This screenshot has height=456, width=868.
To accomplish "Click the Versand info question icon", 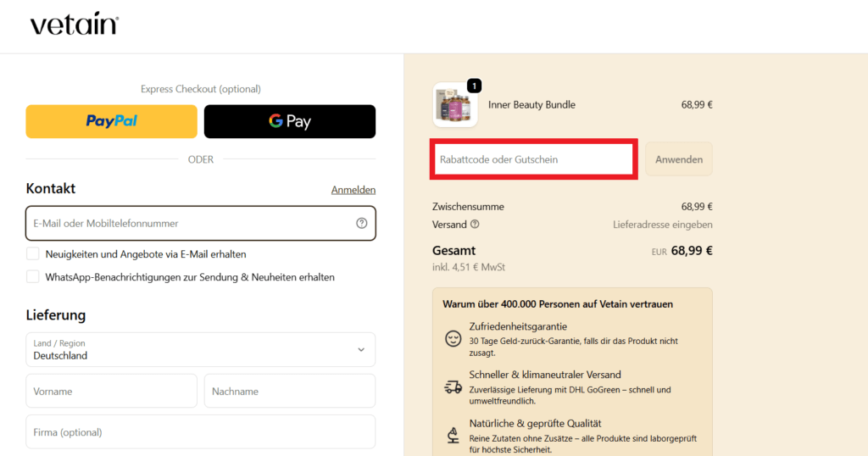I will [475, 224].
